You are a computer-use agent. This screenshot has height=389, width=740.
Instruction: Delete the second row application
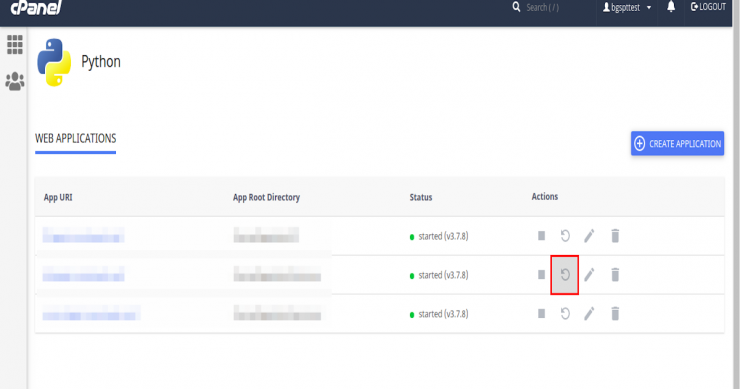click(x=615, y=275)
